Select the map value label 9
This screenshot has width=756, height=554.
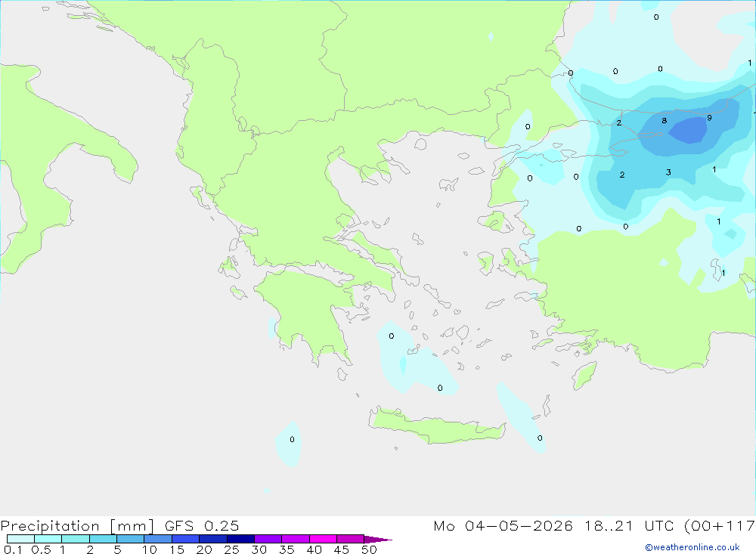pyautogui.click(x=709, y=118)
